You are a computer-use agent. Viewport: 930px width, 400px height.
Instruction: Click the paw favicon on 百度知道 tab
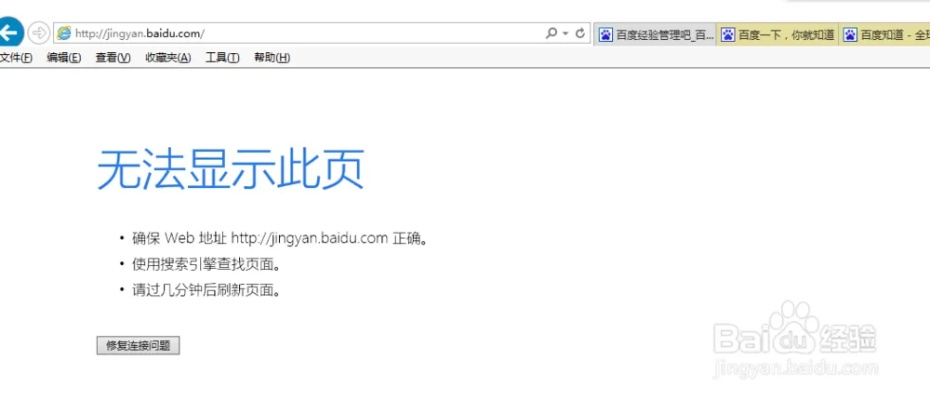pyautogui.click(x=850, y=35)
